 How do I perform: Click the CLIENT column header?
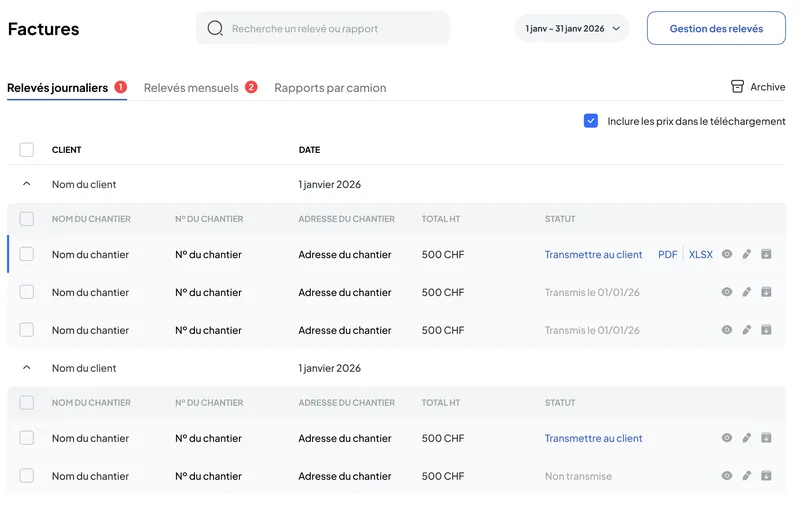point(66,149)
